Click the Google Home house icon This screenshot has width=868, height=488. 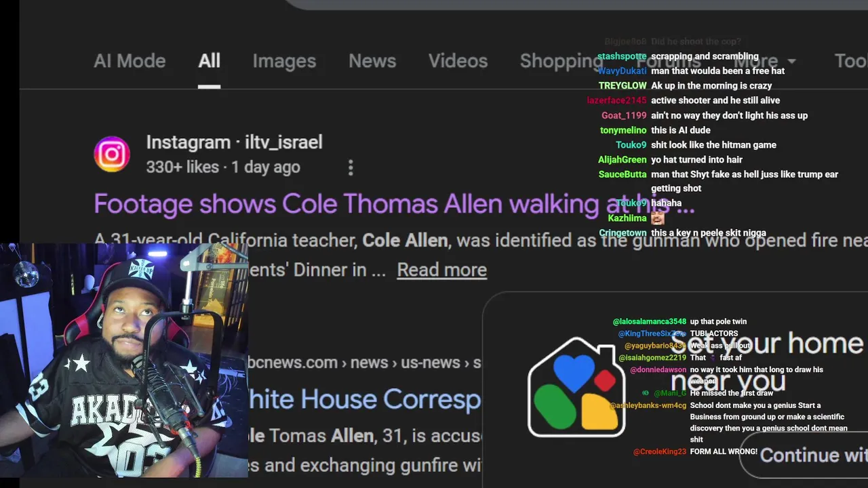tap(576, 388)
